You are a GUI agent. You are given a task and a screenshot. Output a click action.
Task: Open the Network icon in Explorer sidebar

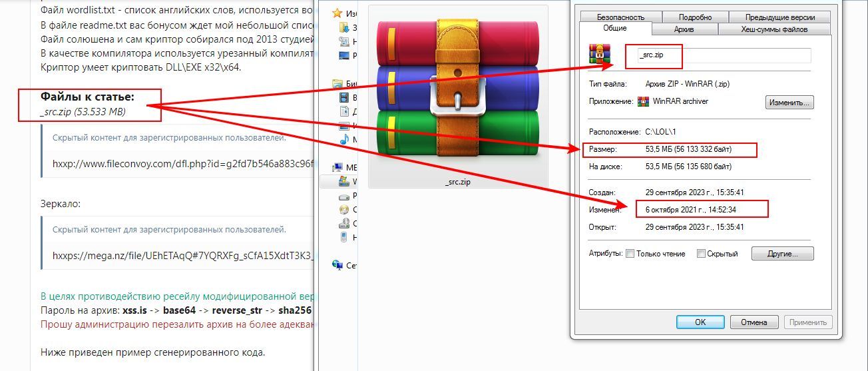coord(338,265)
